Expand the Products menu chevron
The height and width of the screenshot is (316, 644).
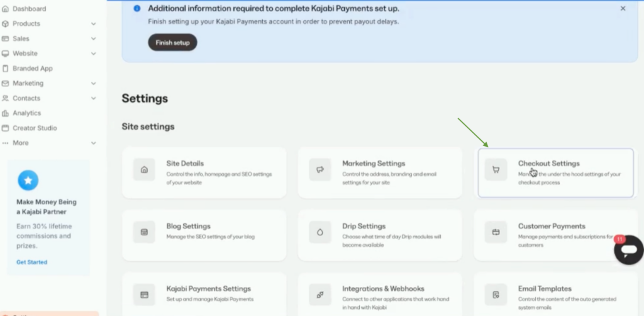click(93, 24)
